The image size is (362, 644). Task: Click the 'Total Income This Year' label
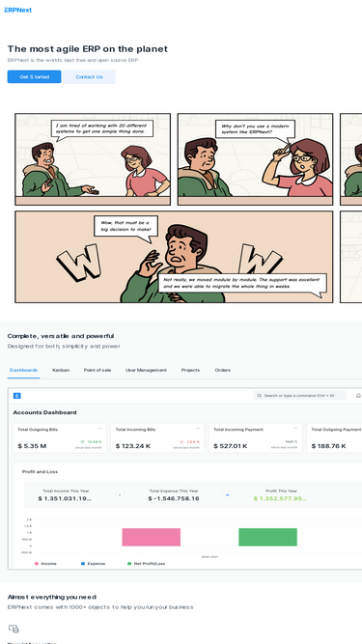tap(66, 490)
